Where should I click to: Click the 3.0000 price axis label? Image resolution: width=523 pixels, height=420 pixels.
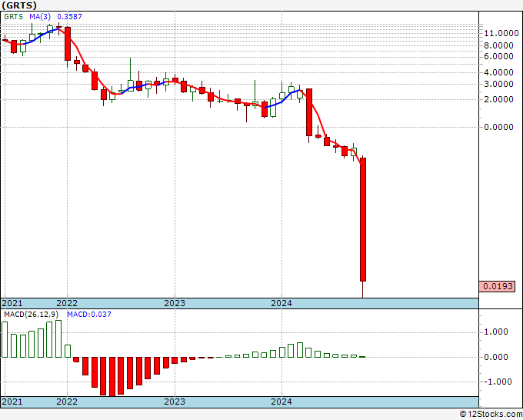pos(498,84)
